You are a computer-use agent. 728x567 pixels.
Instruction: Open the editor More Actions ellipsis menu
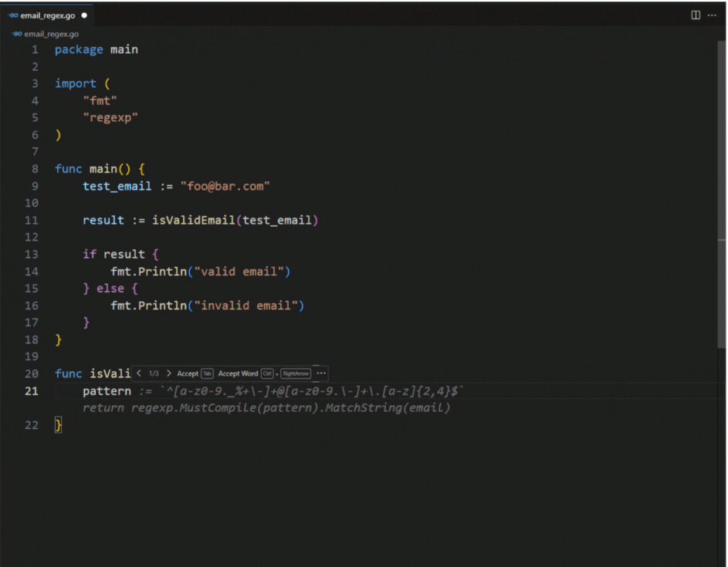712,15
